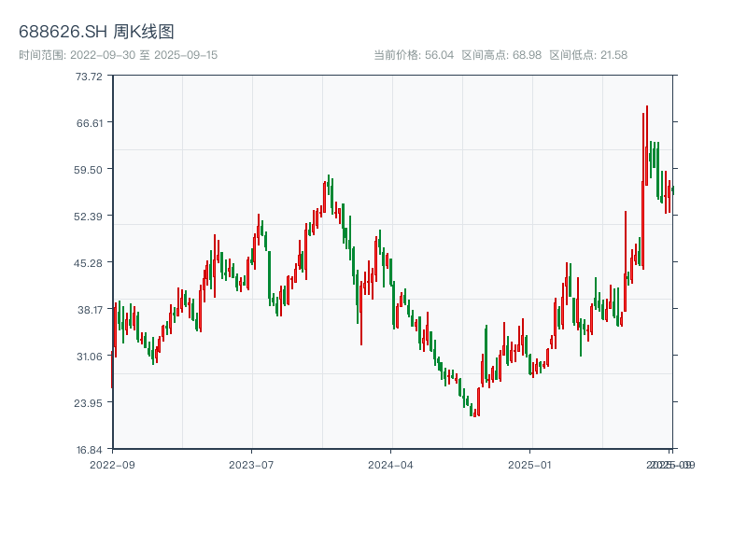Screen dimensions: 747x560
Task: Click the y-axis value 23.95
Action: [x=88, y=403]
